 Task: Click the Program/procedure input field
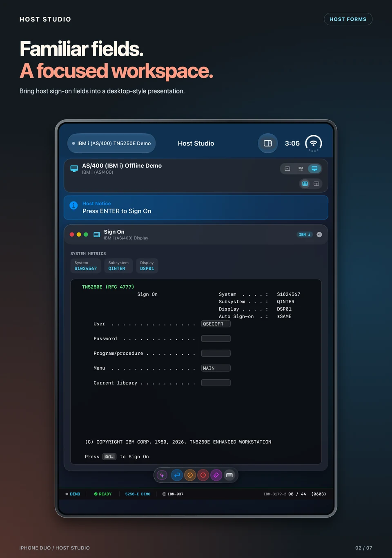point(216,353)
